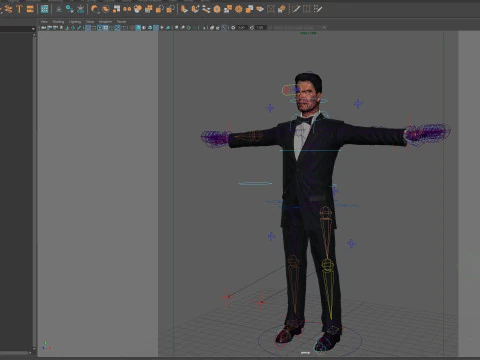Open the Shading panel menu
Image resolution: width=480 pixels, height=360 pixels.
coord(58,22)
